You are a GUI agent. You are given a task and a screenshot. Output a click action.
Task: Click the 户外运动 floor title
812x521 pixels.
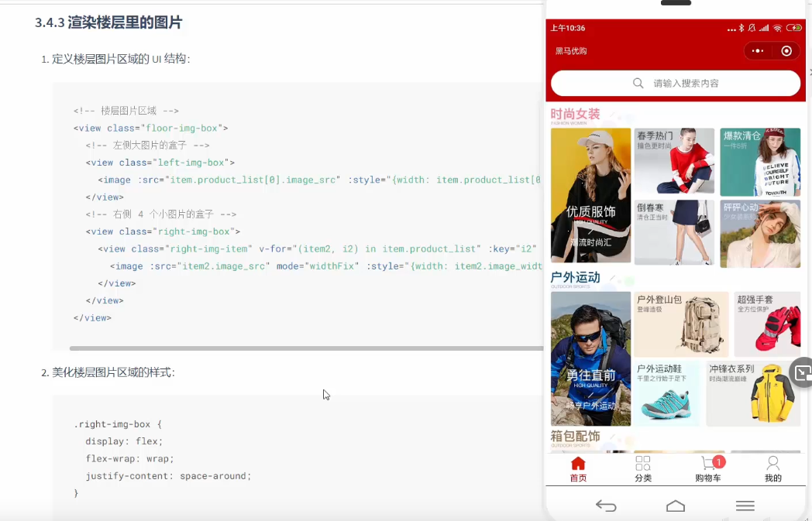[x=576, y=278]
